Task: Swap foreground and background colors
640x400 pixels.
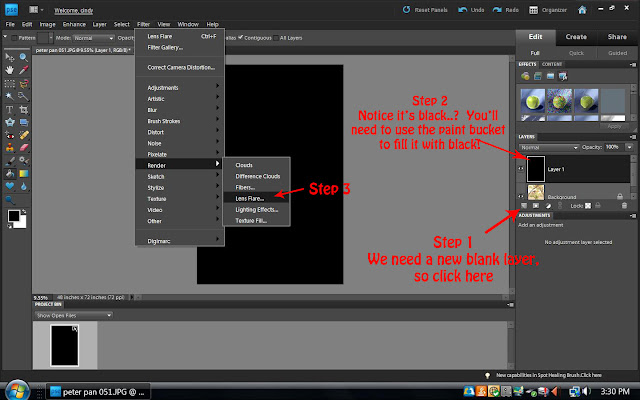Action: tap(24, 211)
